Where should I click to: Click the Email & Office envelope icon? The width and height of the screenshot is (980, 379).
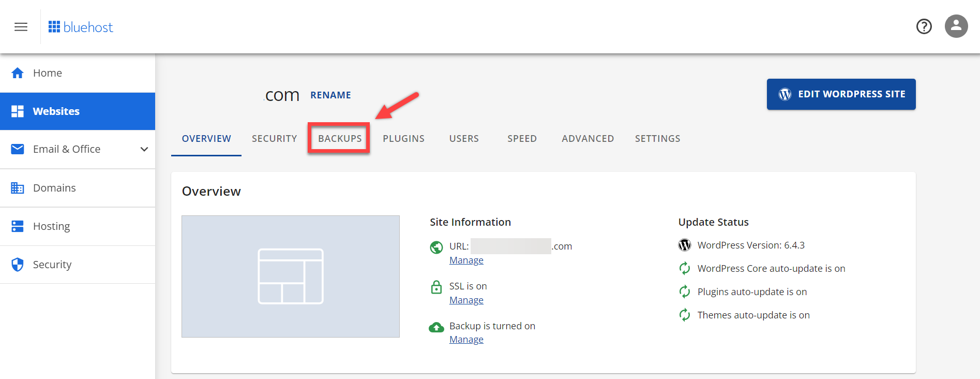[18, 149]
